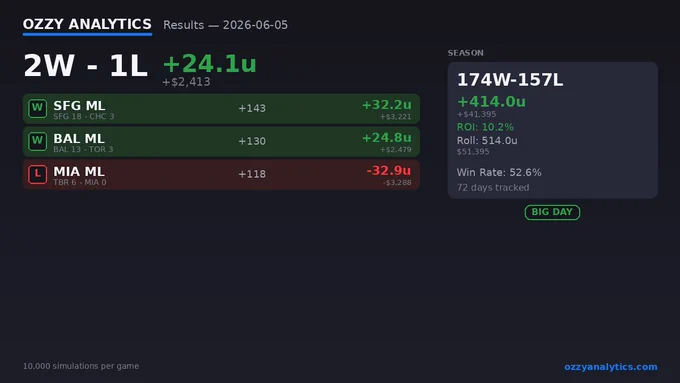Screen dimensions: 680x383
Task: Click the L badge on MIA ML row
Action: tap(37, 174)
